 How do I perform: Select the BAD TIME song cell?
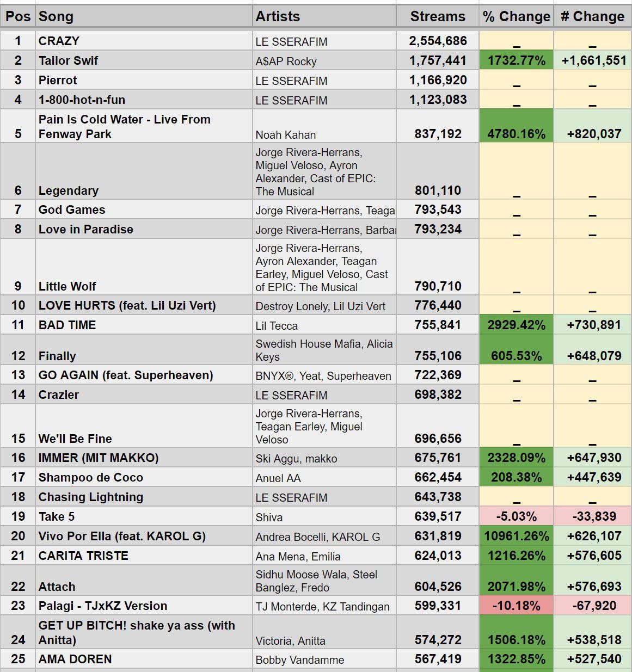coord(144,325)
